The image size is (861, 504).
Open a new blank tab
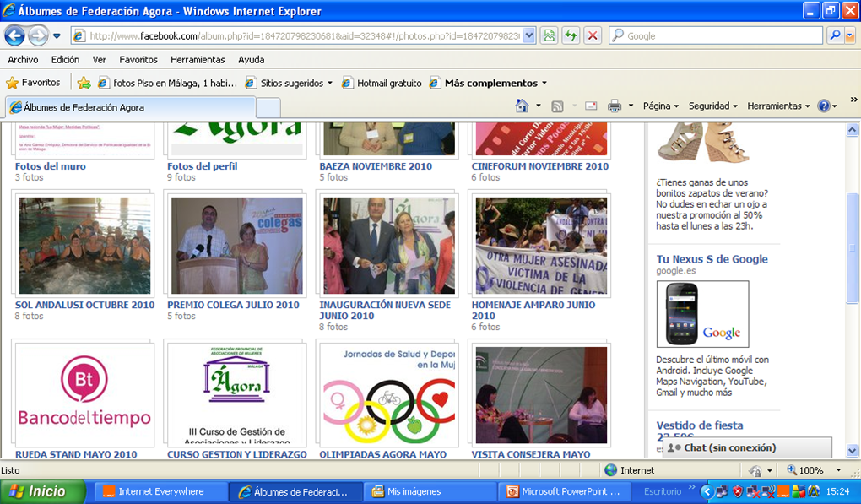268,107
